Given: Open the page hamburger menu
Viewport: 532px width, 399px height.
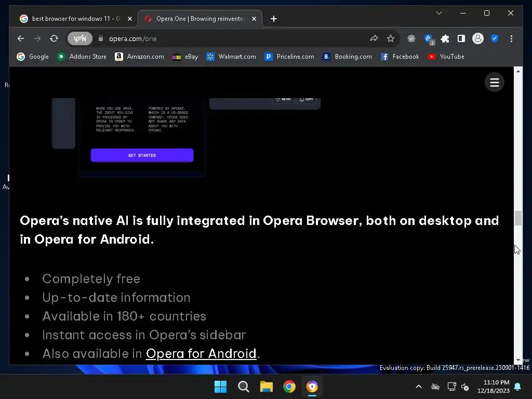Looking at the screenshot, I should 495,82.
